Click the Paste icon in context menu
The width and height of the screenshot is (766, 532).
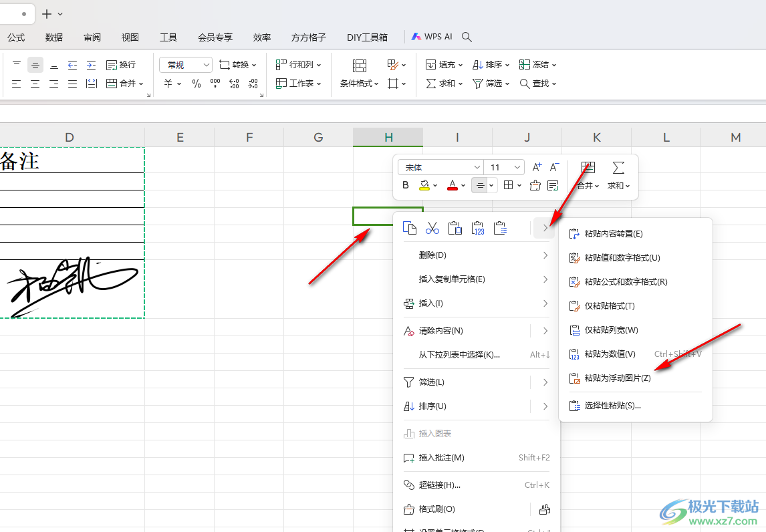(x=455, y=228)
